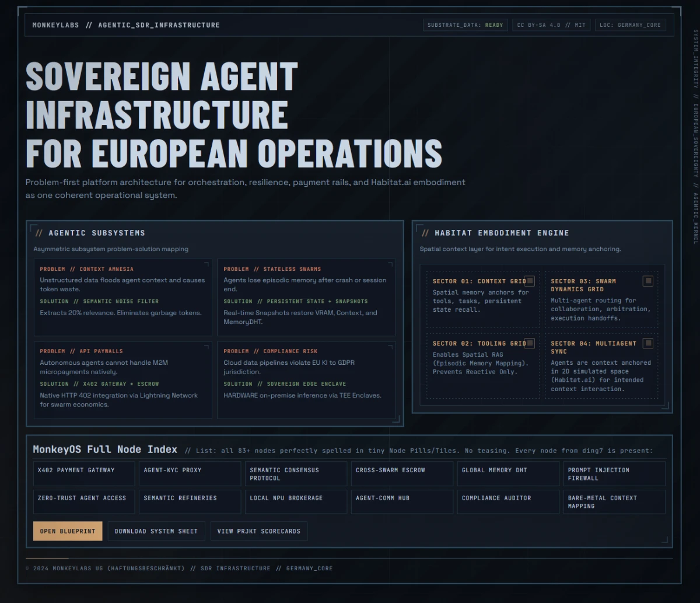Click the LOC: GERMANY_CORE badge
The image size is (700, 603).
click(631, 25)
